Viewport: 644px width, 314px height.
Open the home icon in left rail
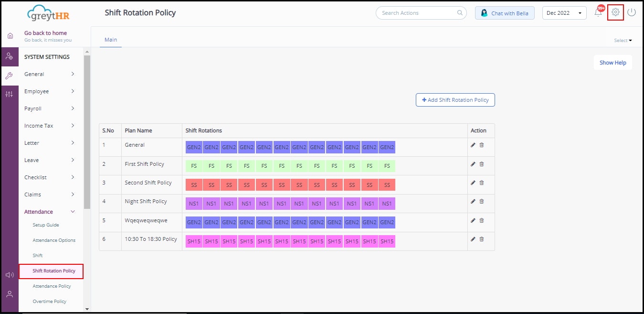(x=10, y=36)
